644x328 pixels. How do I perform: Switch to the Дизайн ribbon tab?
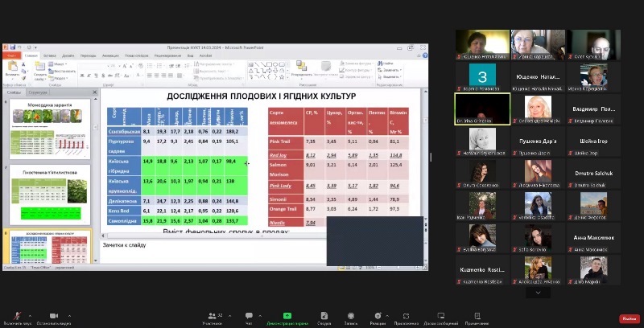pos(68,55)
